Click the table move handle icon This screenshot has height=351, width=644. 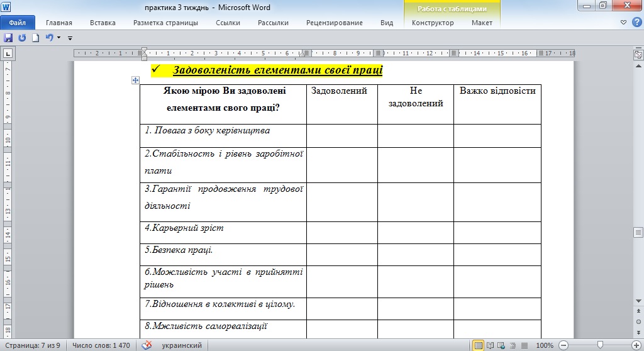135,81
